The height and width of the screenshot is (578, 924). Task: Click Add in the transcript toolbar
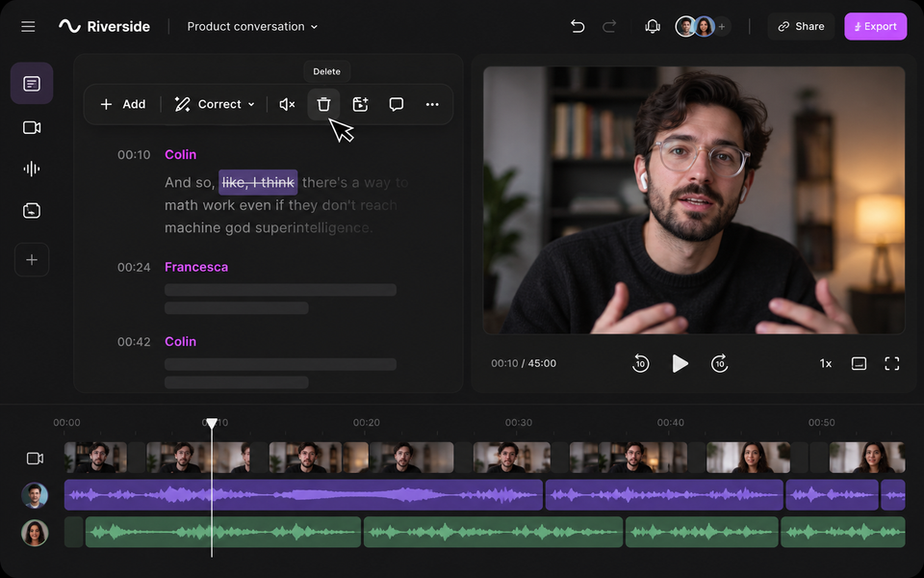coord(123,104)
